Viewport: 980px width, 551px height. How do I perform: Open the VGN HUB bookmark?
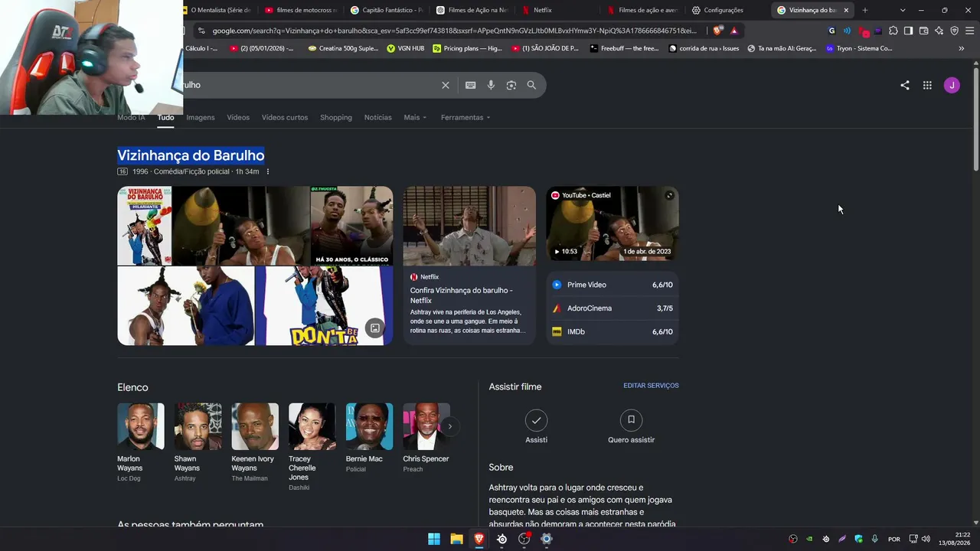406,48
